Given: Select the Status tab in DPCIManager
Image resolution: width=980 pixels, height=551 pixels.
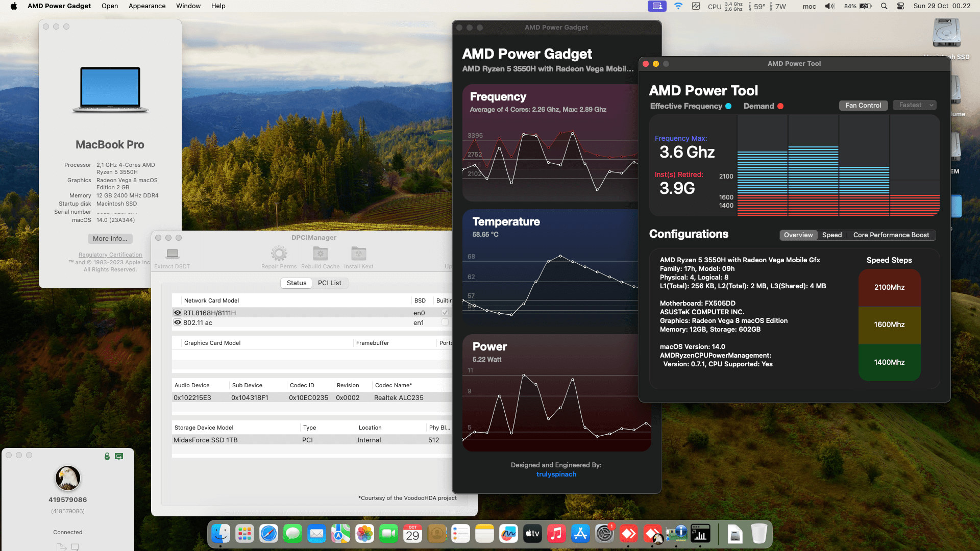Looking at the screenshot, I should [297, 283].
